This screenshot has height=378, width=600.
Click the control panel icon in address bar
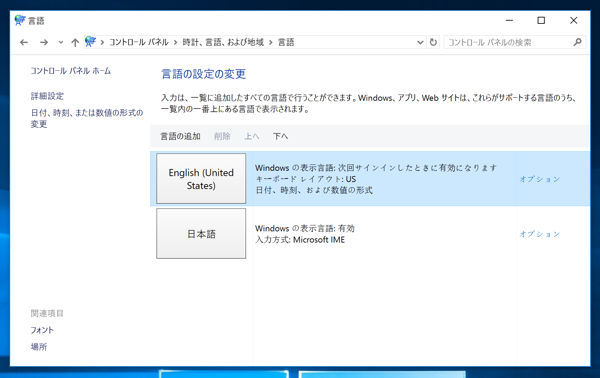[x=90, y=42]
